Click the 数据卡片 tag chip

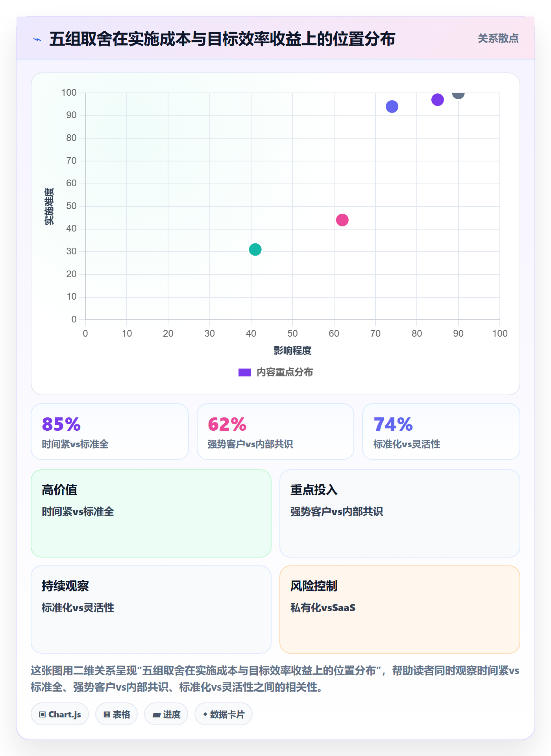click(224, 714)
